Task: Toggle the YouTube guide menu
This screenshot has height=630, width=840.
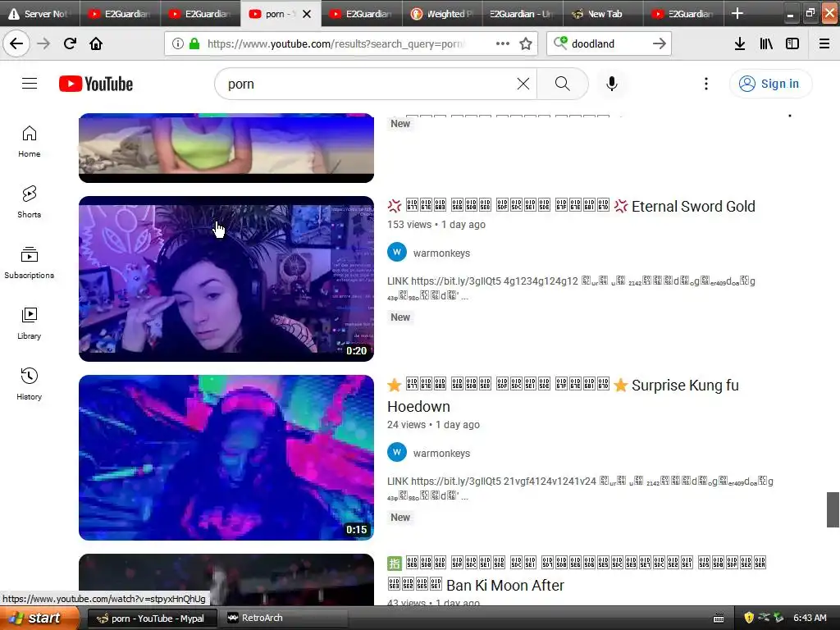Action: pos(30,84)
